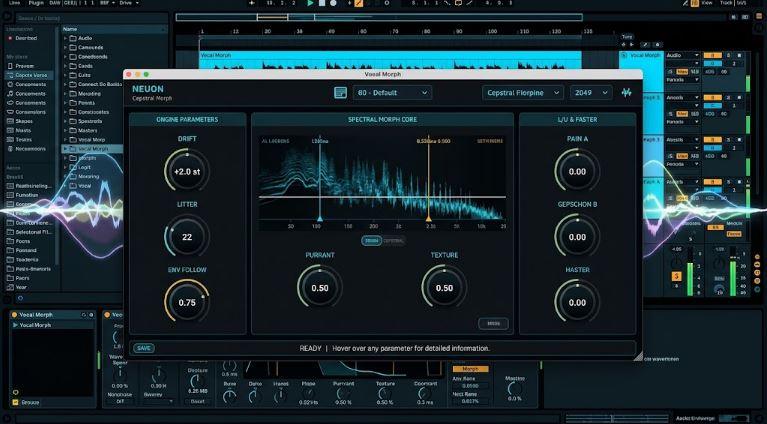Screen dimensions: 767x424
Task: Select the left highlighted spectrum view toggle
Action: coord(372,241)
